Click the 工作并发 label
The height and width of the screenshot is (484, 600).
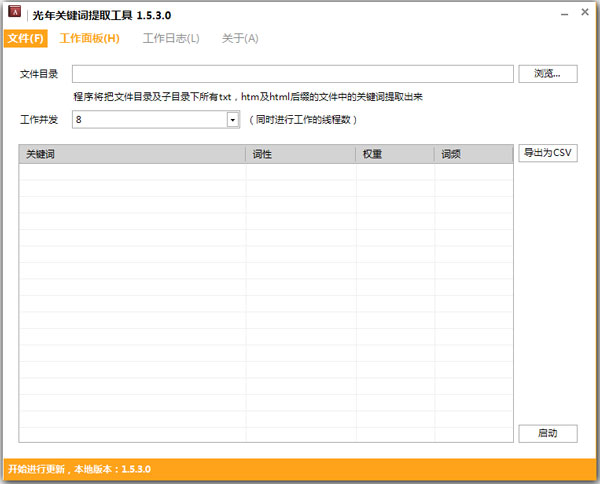coord(39,120)
